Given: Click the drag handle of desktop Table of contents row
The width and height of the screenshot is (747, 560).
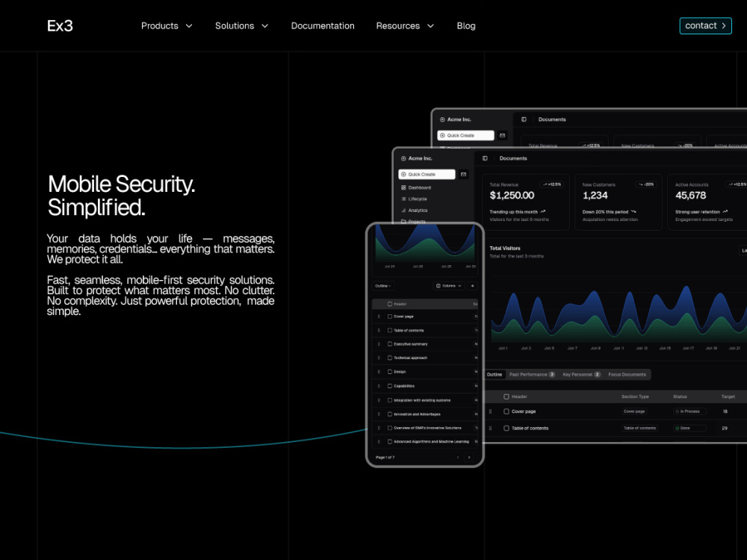Looking at the screenshot, I should click(x=490, y=428).
